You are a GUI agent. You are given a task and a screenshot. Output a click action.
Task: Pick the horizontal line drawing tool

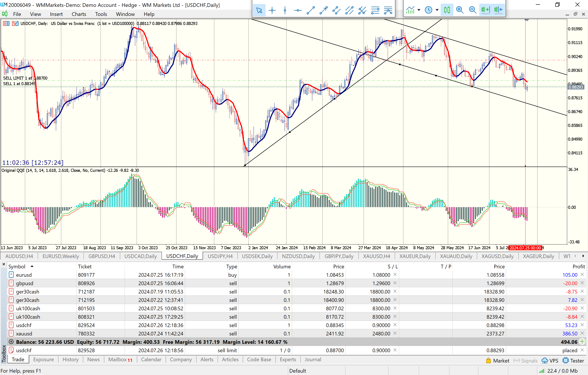[298, 10]
